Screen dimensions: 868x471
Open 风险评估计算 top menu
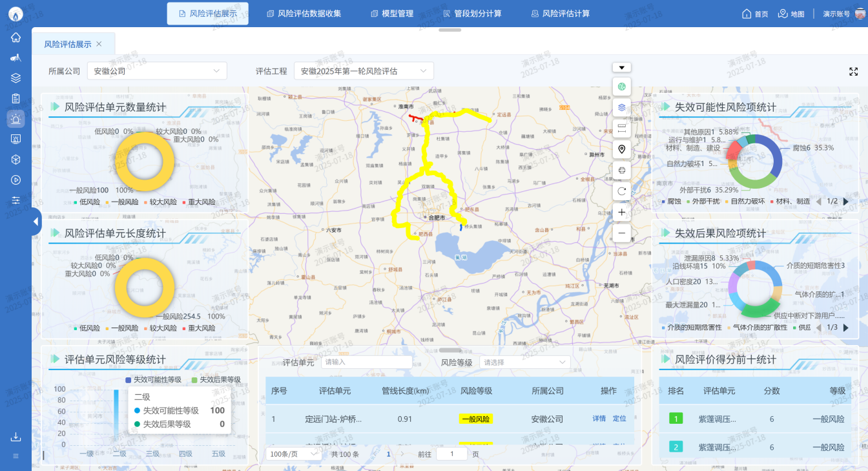(560, 14)
